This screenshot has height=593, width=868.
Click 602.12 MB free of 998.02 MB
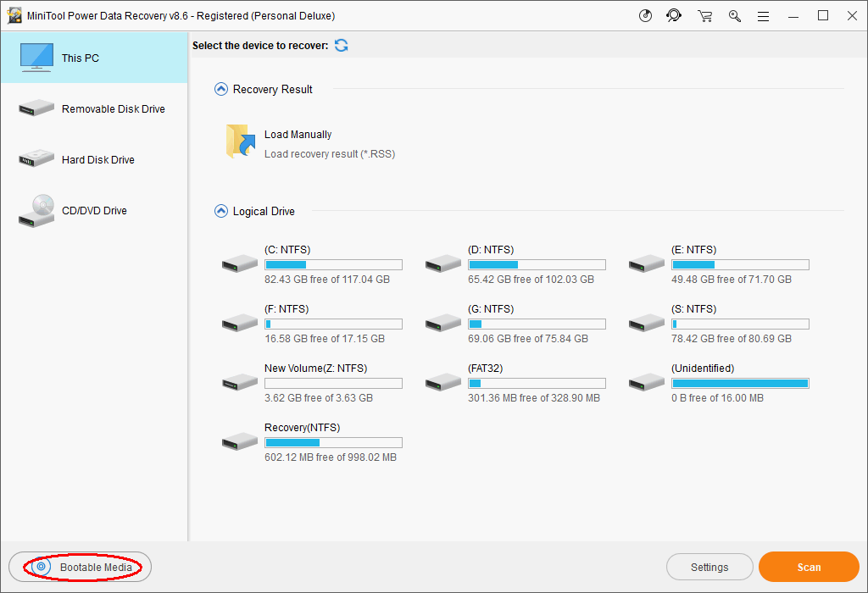click(331, 457)
